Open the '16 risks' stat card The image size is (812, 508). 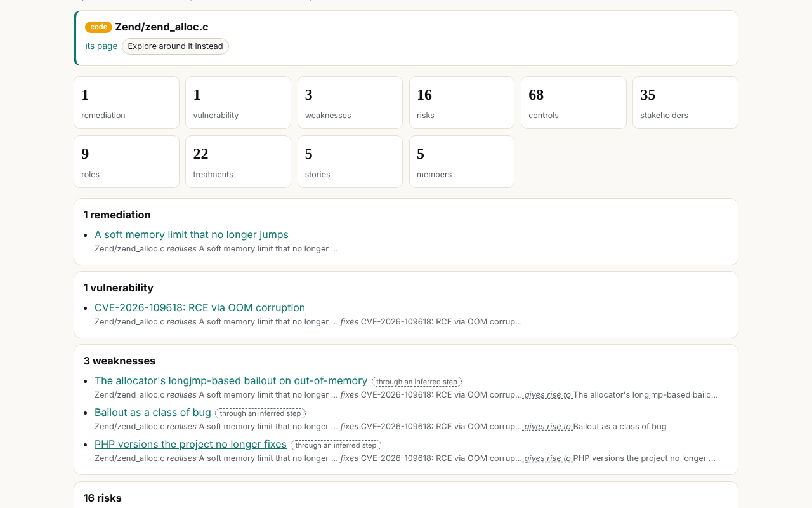pyautogui.click(x=462, y=103)
